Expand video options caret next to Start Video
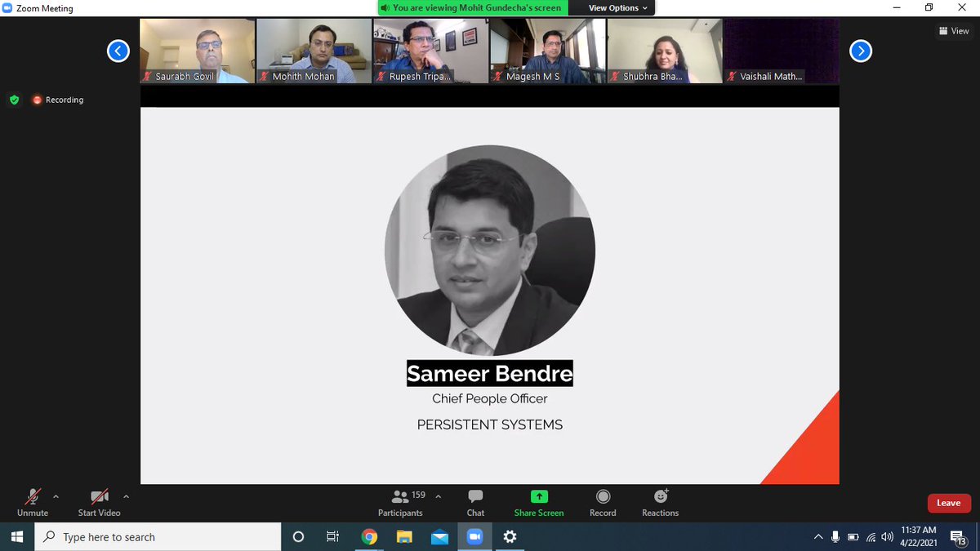Image resolution: width=980 pixels, height=551 pixels. point(126,495)
